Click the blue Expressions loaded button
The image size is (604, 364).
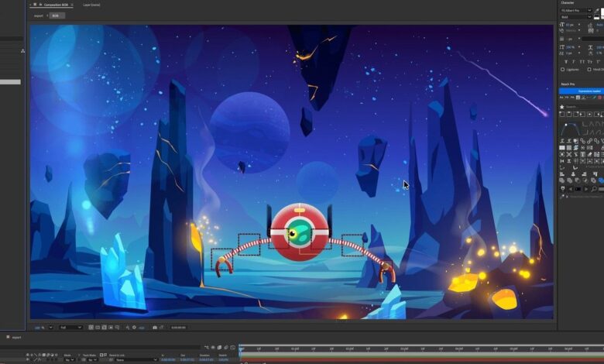pos(581,91)
